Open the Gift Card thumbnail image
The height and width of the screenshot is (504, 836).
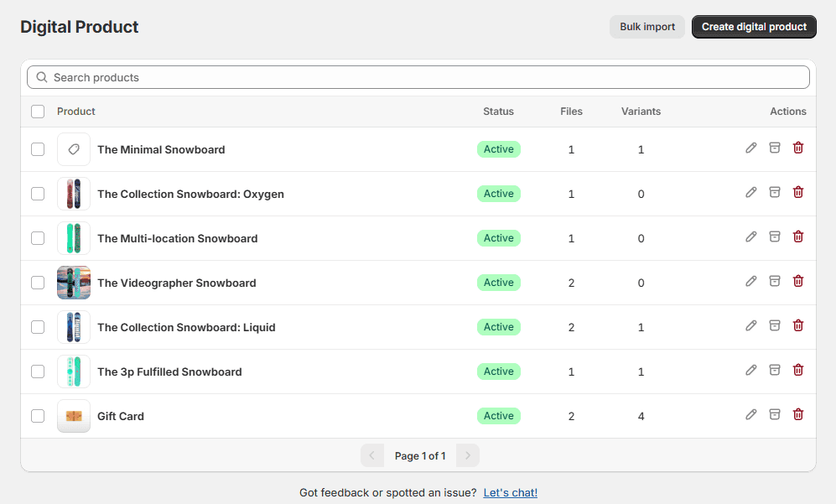tap(74, 416)
